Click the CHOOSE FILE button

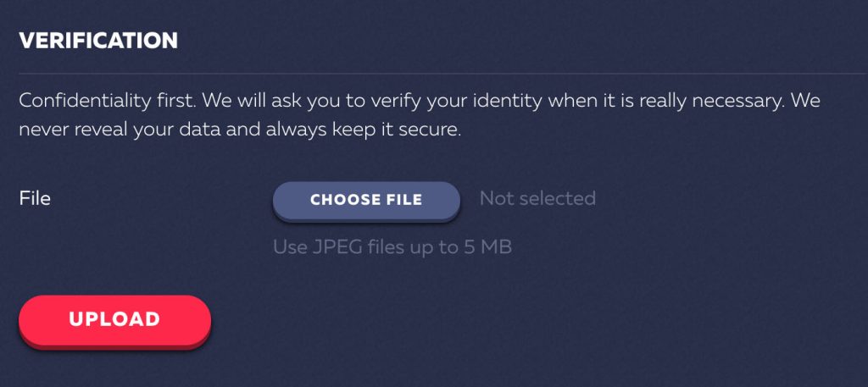tap(366, 200)
